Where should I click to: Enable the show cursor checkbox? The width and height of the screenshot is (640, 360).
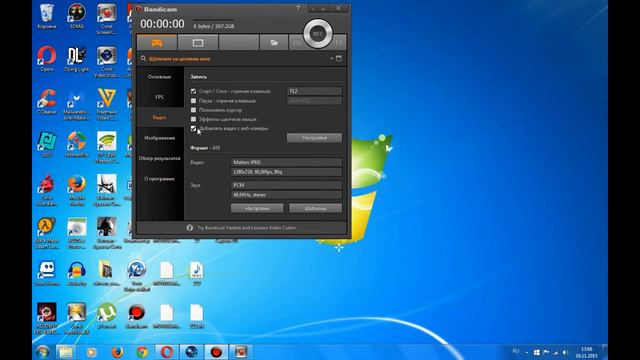(x=193, y=110)
